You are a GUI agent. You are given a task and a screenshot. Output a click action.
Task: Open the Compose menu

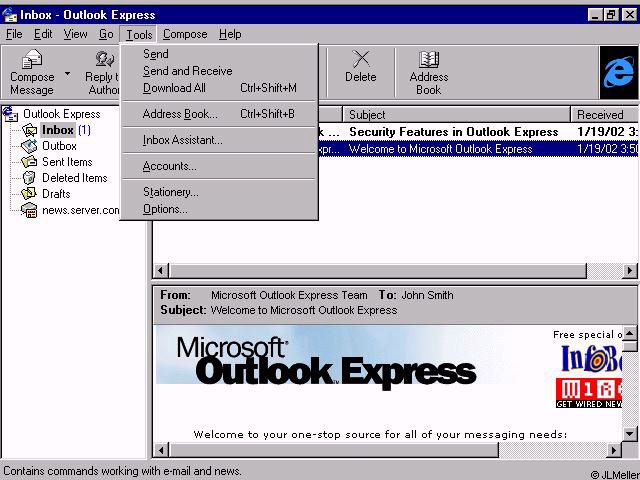coord(185,34)
